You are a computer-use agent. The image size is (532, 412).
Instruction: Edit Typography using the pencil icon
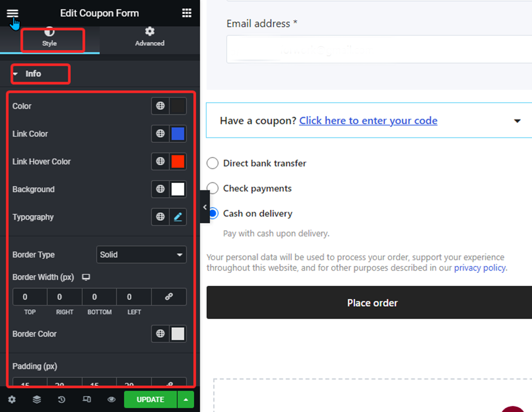click(x=178, y=217)
